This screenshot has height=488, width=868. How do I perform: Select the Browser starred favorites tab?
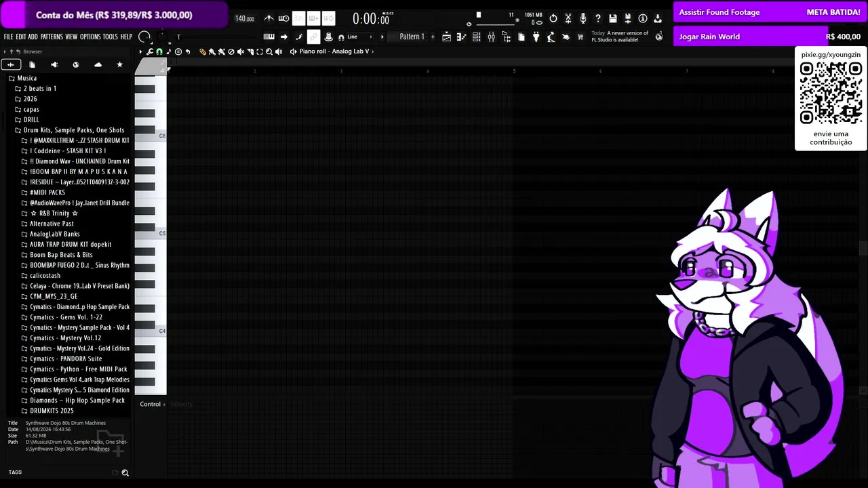(x=120, y=64)
